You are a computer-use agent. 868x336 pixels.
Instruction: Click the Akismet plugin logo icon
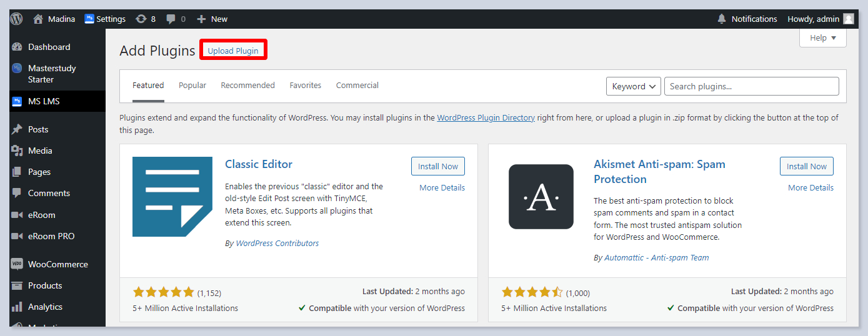point(541,197)
